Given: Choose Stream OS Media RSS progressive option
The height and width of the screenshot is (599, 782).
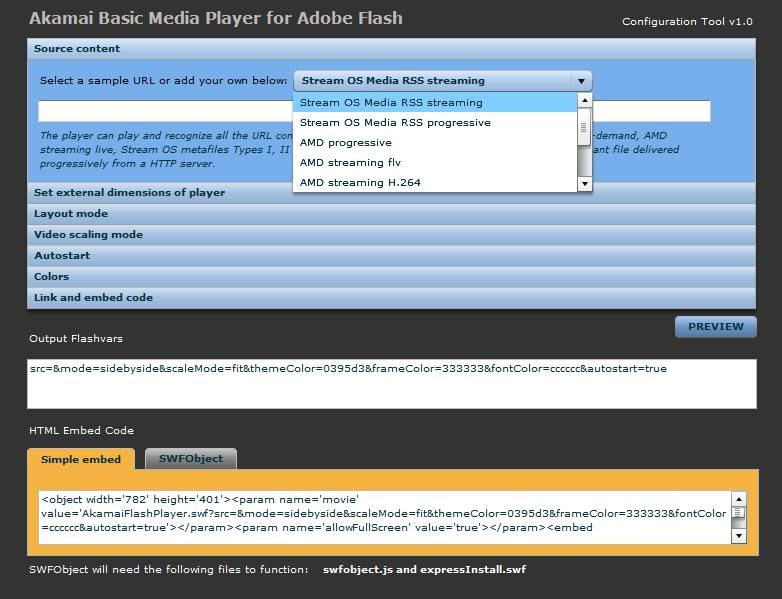Looking at the screenshot, I should [395, 122].
